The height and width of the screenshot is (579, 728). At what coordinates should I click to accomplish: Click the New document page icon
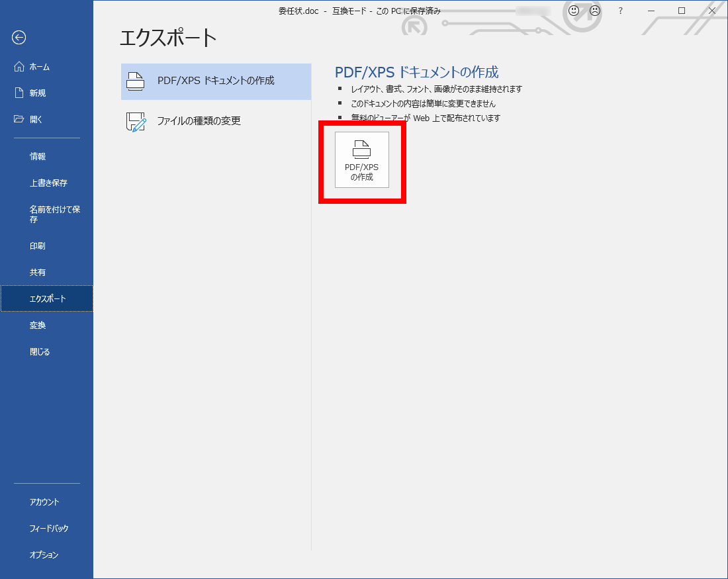[19, 93]
